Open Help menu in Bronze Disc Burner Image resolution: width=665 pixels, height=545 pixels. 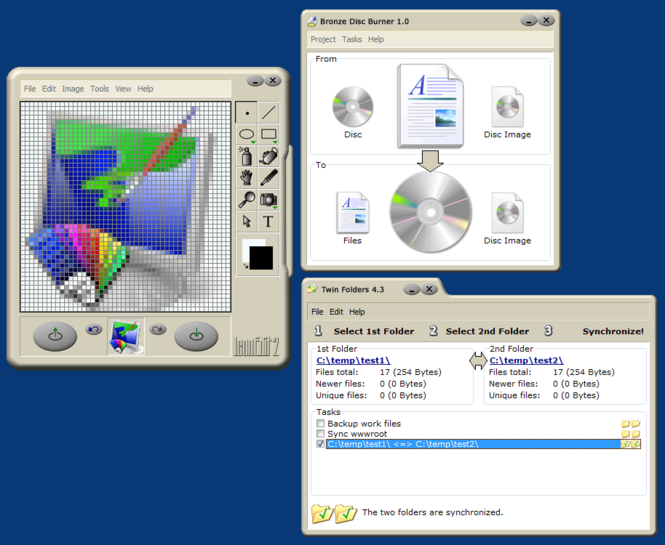point(376,39)
